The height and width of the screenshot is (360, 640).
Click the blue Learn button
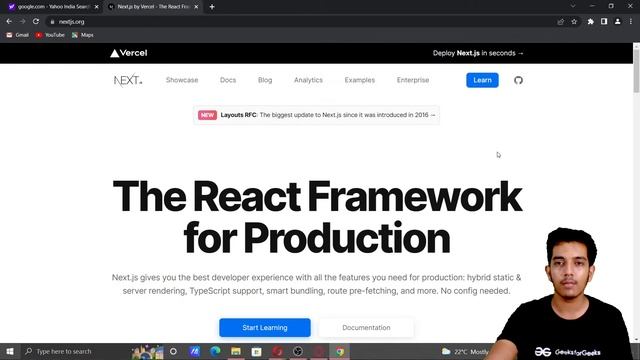coord(482,80)
